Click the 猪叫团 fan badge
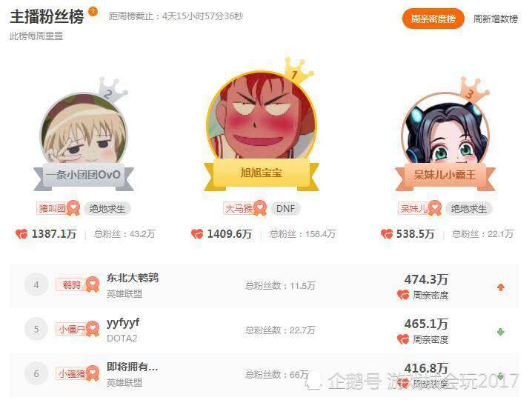The image size is (532, 400). [x=58, y=208]
